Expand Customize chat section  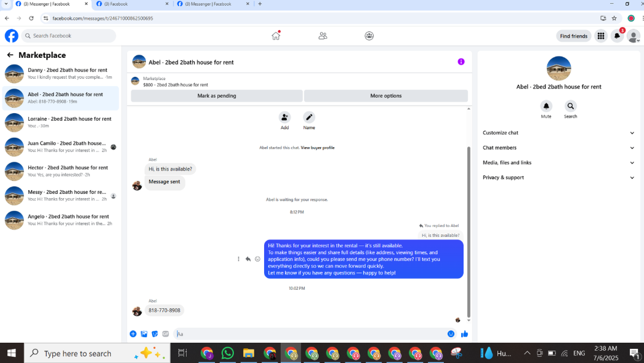[x=558, y=133]
